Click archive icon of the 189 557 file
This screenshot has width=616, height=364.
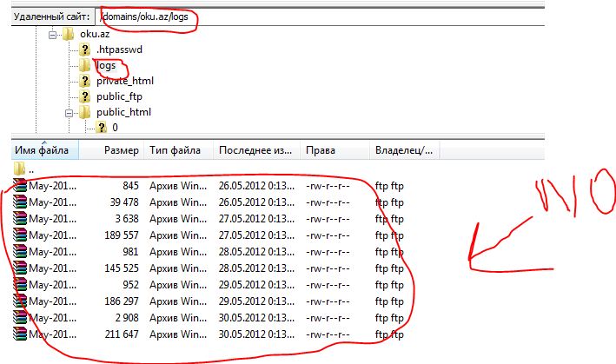click(20, 235)
